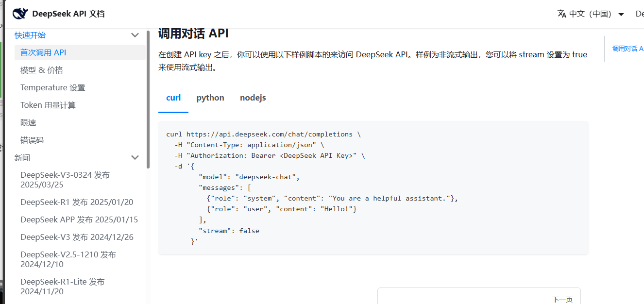Click the DeepSeek whale logo icon
Image resolution: width=644 pixels, height=304 pixels.
click(20, 14)
